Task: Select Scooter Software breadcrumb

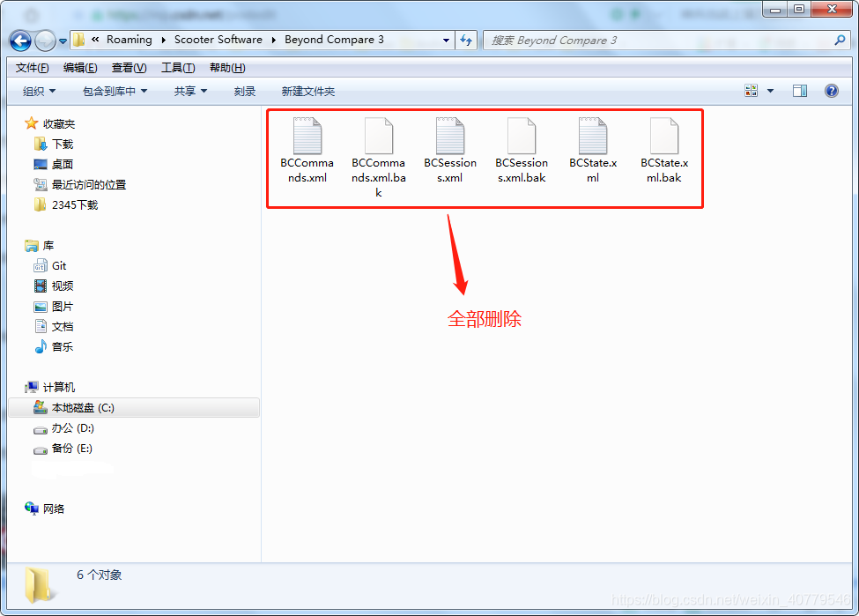Action: point(218,40)
